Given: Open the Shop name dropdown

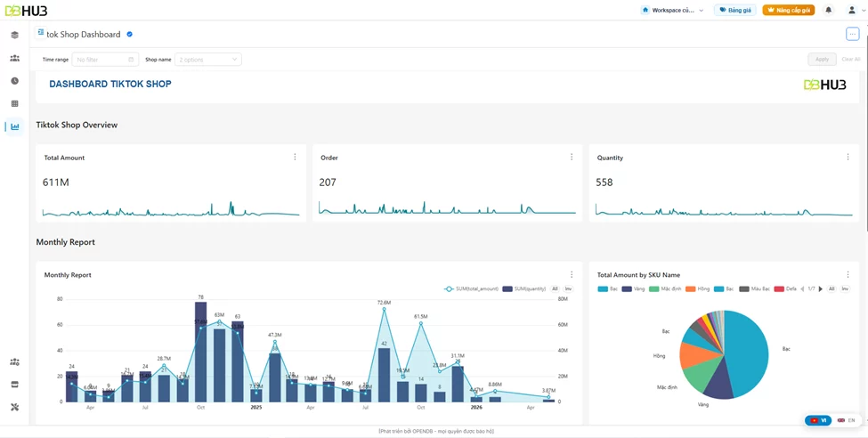Looking at the screenshot, I should (x=208, y=60).
